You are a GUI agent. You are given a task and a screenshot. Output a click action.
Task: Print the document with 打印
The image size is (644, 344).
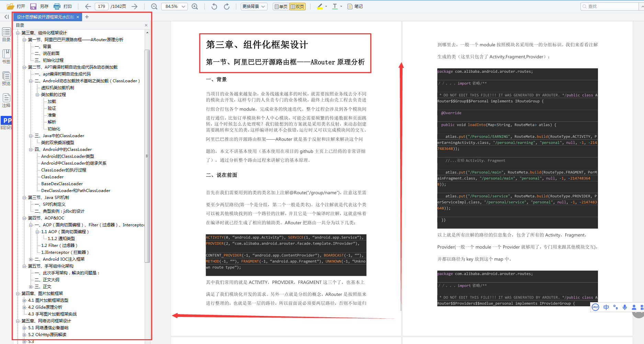point(63,7)
